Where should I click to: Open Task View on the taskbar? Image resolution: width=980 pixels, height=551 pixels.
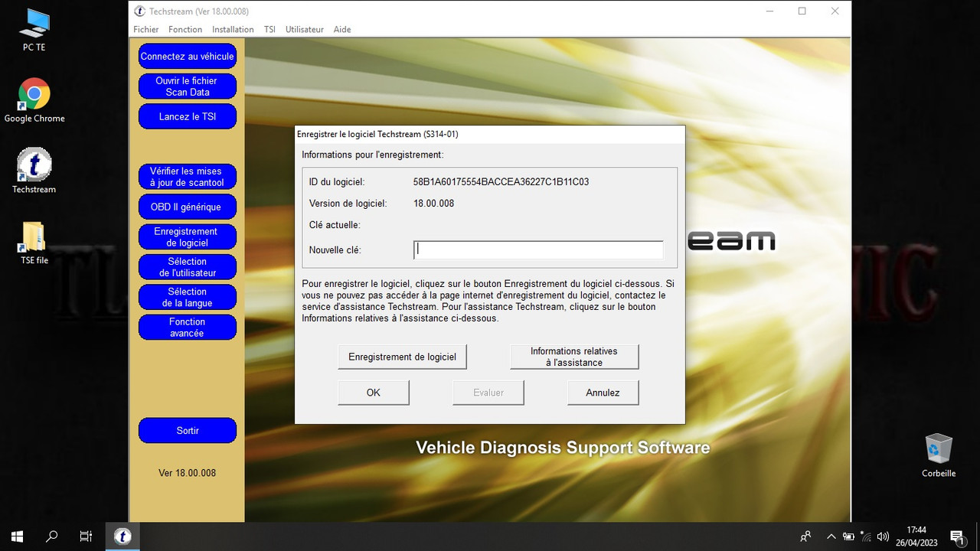[x=86, y=536]
